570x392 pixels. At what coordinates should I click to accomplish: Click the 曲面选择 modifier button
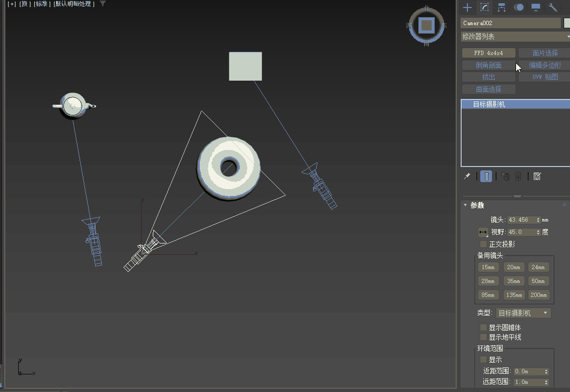(x=489, y=89)
